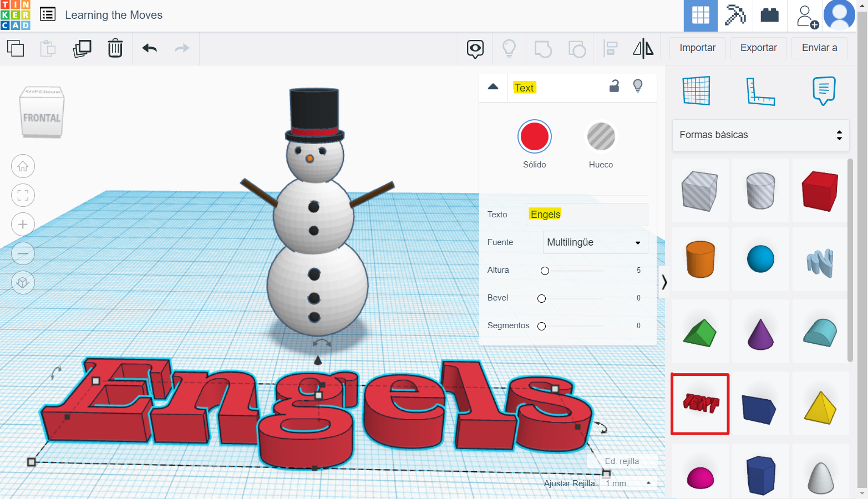Open the Ajustar Rejilla 1 mm dropdown

(x=628, y=483)
